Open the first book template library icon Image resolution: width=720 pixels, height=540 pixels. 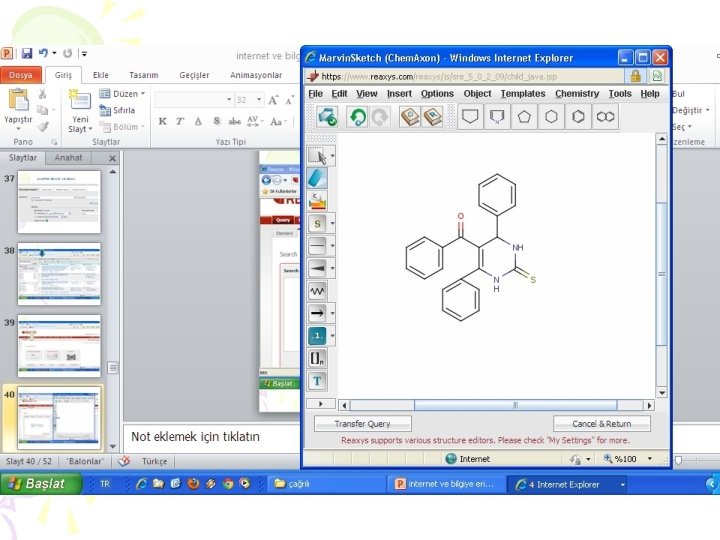(410, 117)
